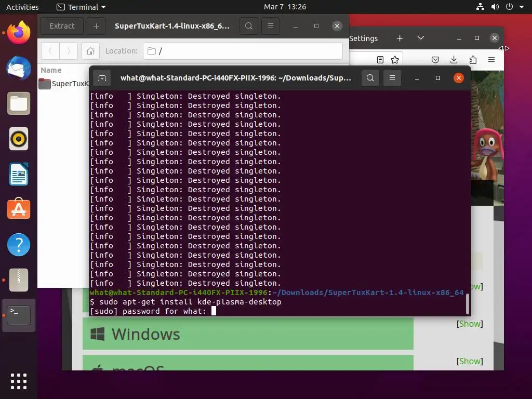Toggle Firefox reader view icon
The width and height of the screenshot is (532, 399).
coord(380,60)
